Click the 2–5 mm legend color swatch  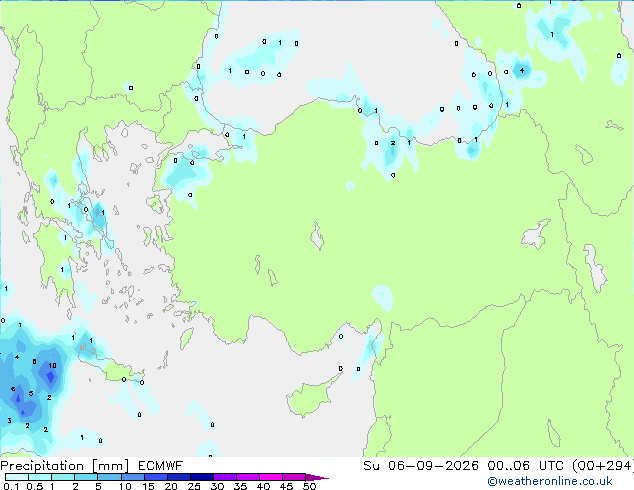click(86, 477)
